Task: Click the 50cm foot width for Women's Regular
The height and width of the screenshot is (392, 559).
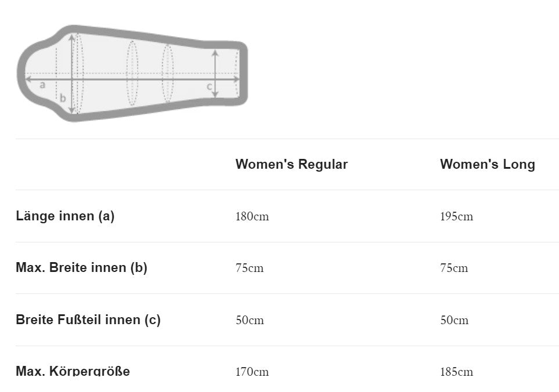Action: pyautogui.click(x=250, y=320)
